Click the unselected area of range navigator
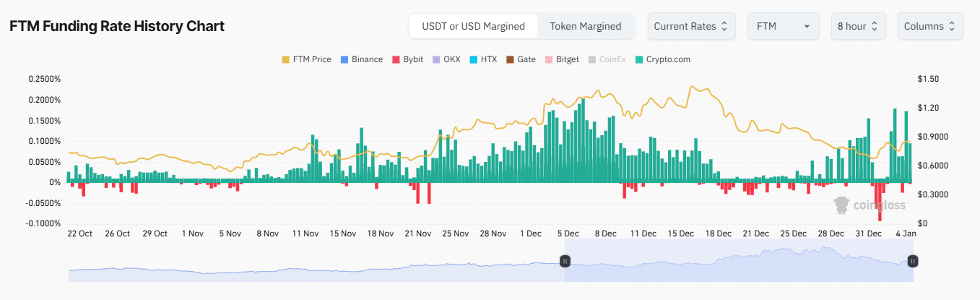The width and height of the screenshot is (980, 300). click(x=311, y=269)
